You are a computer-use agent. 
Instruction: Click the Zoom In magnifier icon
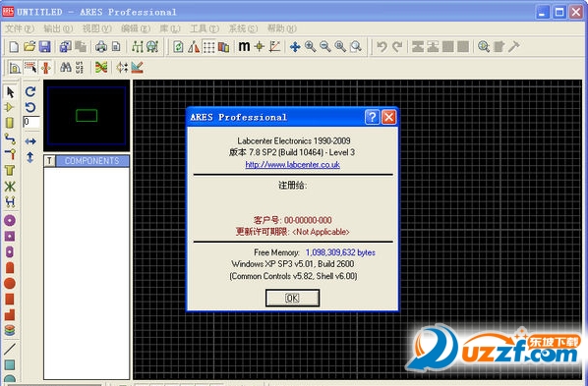(x=310, y=47)
